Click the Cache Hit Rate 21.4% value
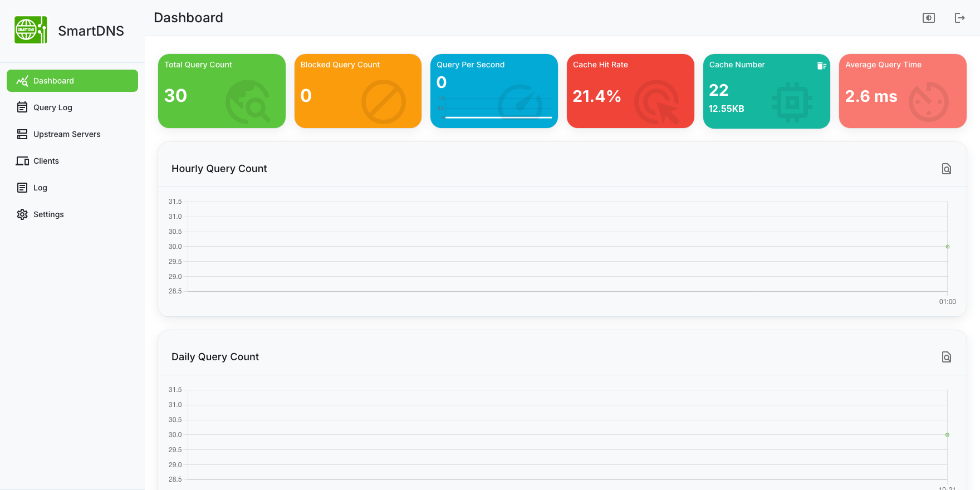The image size is (980, 490). (x=596, y=96)
